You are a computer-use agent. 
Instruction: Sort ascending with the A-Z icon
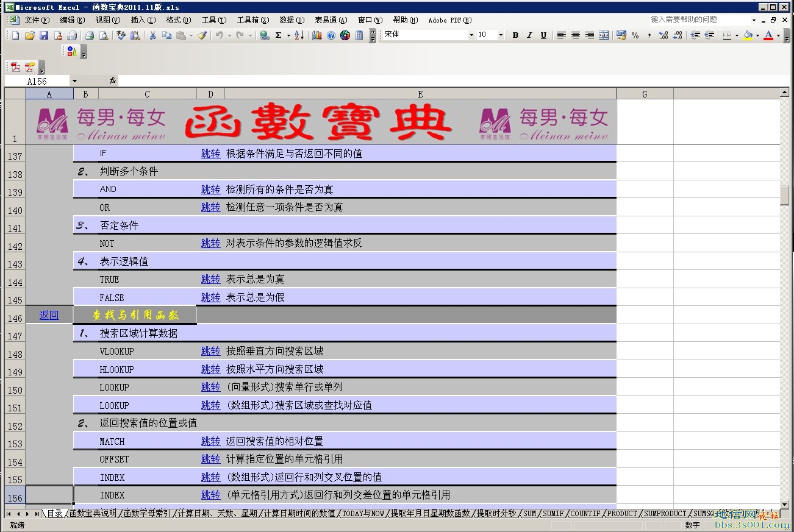(x=299, y=35)
